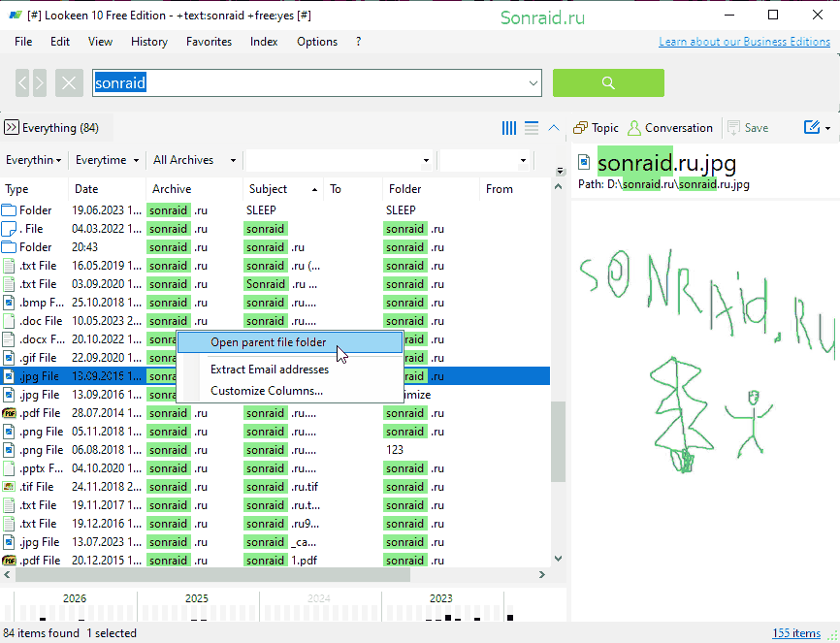840x643 pixels.
Task: Go forward with the right arrow button
Action: (40, 82)
